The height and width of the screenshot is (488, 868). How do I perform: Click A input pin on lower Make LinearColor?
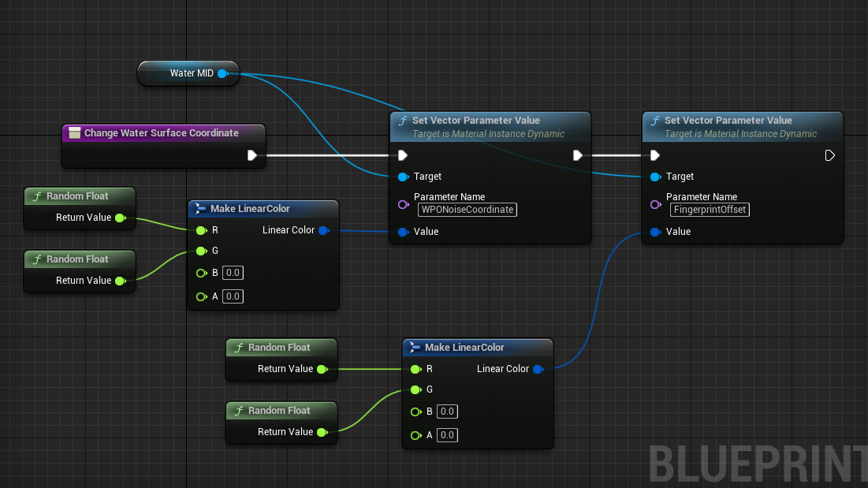[x=415, y=435]
